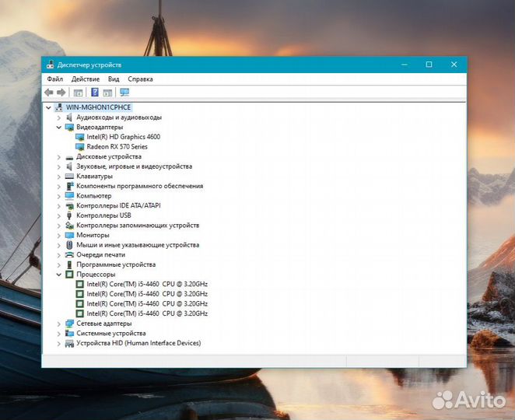Collapse the Процессоры category
The width and height of the screenshot is (515, 420).
click(x=58, y=275)
